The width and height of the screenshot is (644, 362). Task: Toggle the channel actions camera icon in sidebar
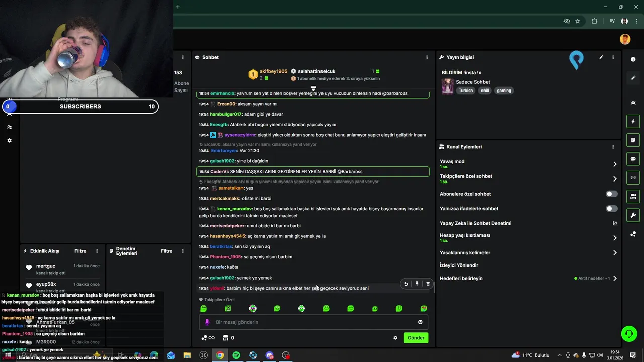click(633, 196)
